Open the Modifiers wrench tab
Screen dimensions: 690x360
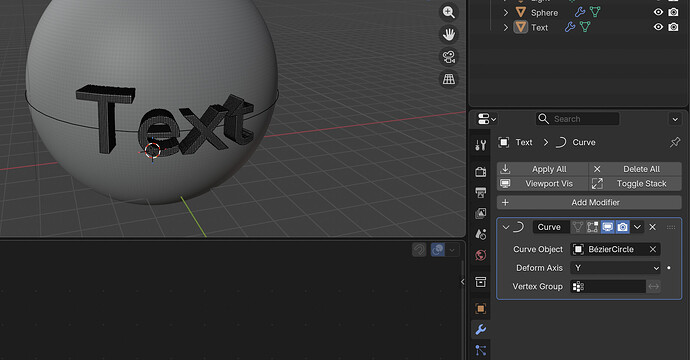[481, 330]
